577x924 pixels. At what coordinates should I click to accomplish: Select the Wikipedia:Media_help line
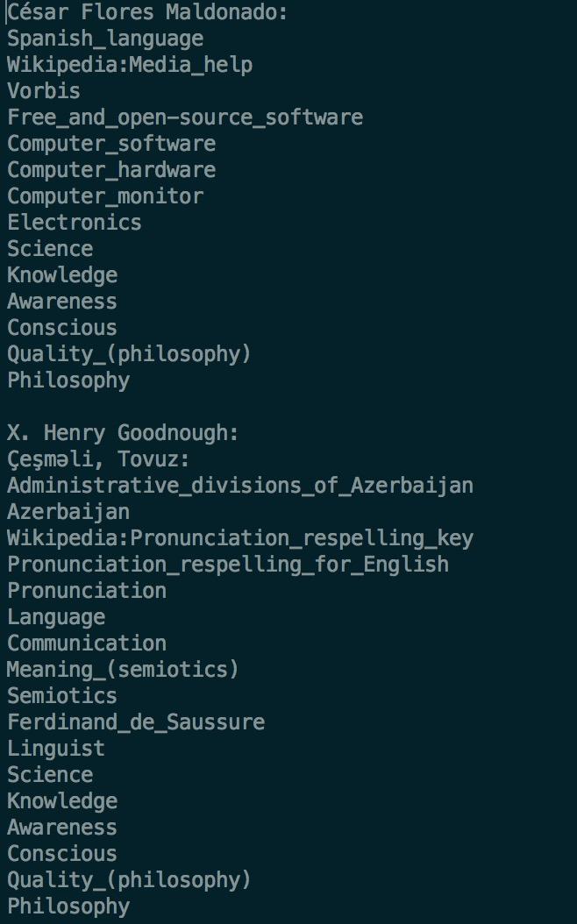point(130,65)
